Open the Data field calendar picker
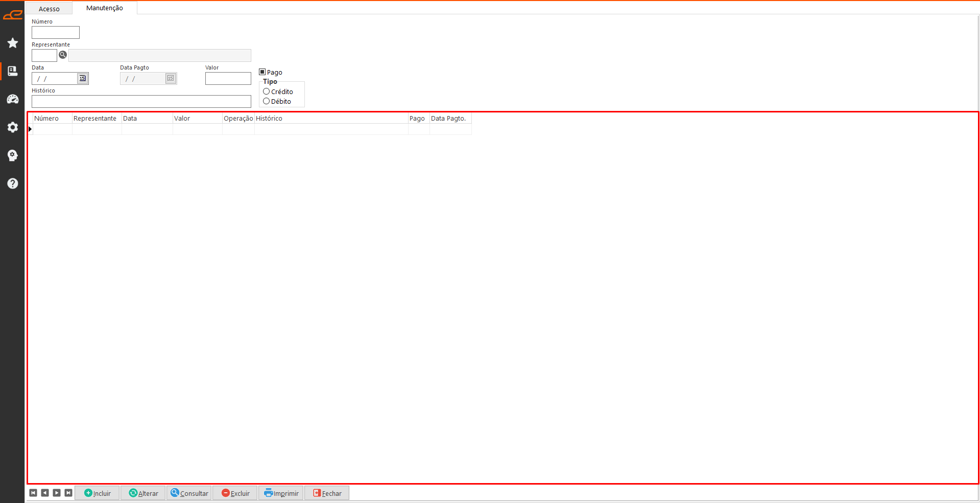 pyautogui.click(x=82, y=78)
